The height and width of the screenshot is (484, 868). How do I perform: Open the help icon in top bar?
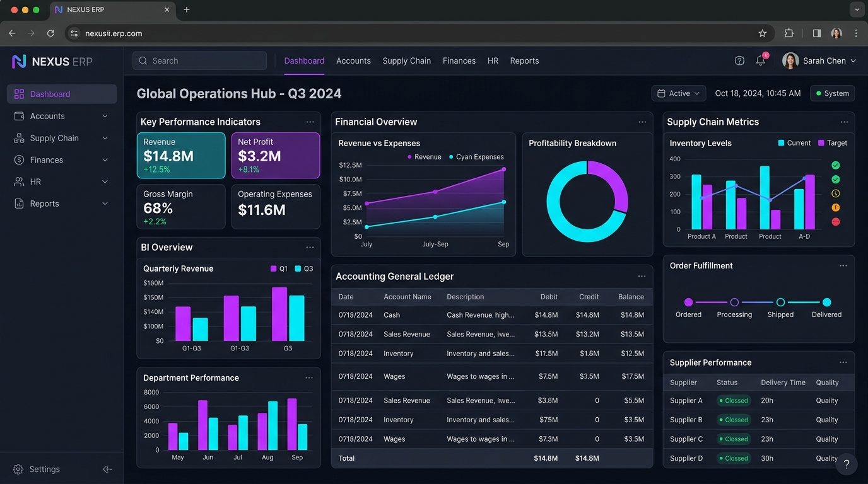coord(739,60)
